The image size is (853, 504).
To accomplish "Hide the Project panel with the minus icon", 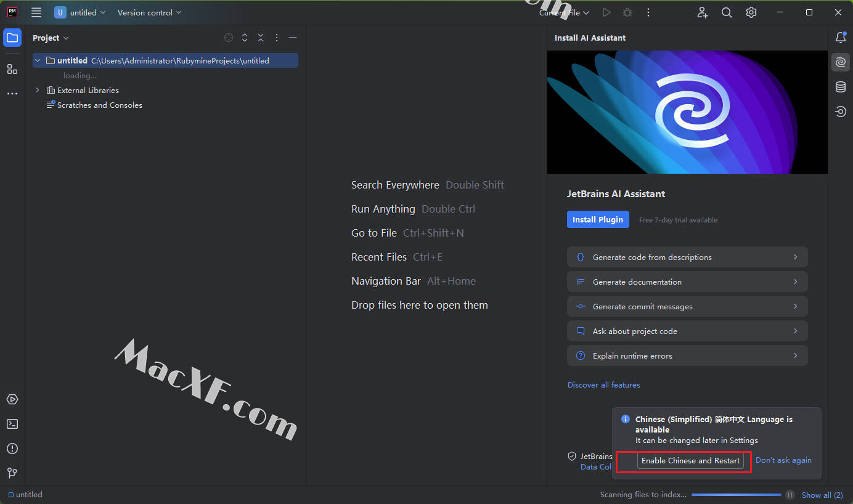I will [293, 38].
